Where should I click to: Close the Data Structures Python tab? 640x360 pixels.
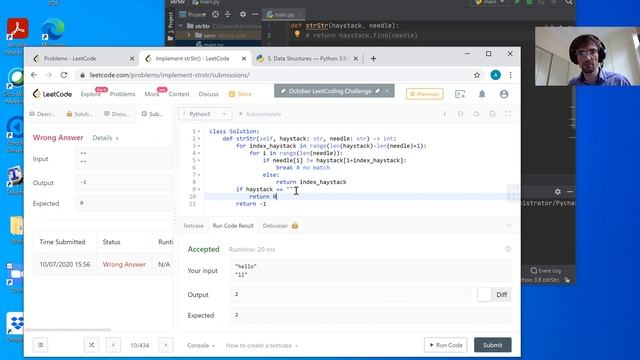click(x=356, y=59)
